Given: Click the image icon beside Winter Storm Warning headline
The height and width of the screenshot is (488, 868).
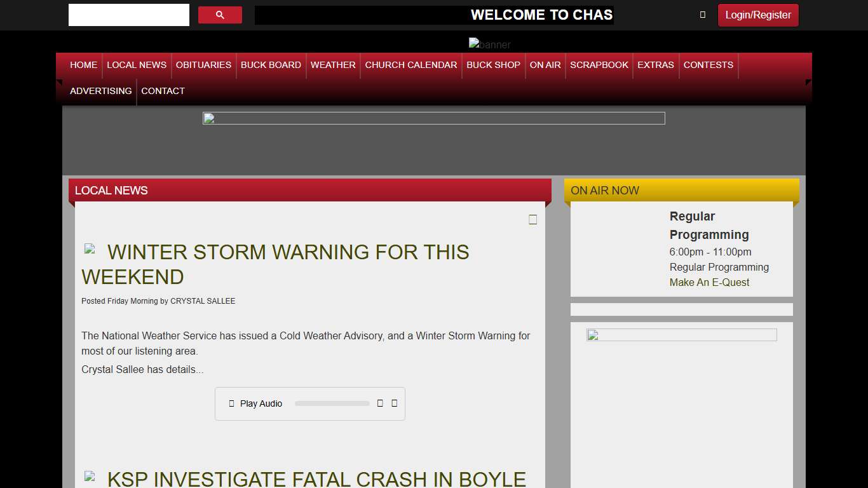Looking at the screenshot, I should pos(90,249).
